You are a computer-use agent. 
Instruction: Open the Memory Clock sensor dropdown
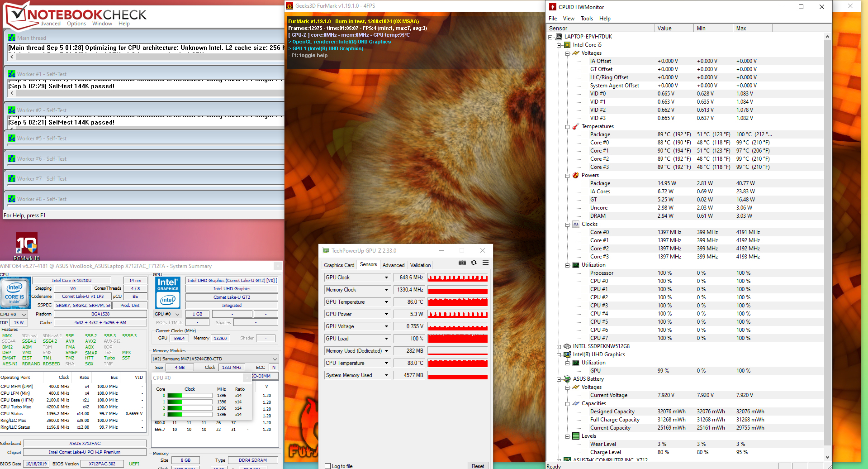pos(386,290)
